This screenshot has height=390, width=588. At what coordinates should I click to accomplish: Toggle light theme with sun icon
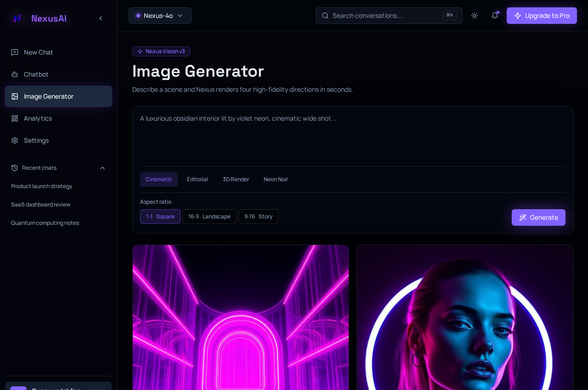pyautogui.click(x=475, y=16)
